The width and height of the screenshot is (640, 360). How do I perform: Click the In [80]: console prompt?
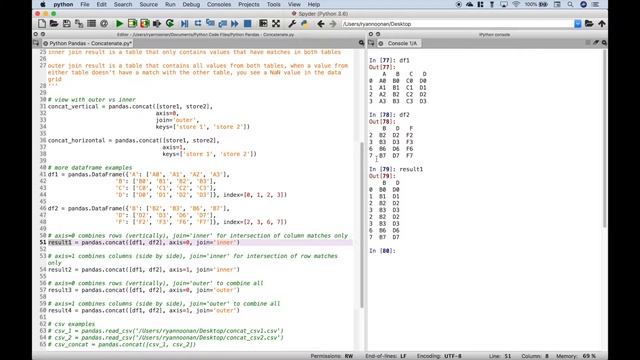click(x=382, y=251)
